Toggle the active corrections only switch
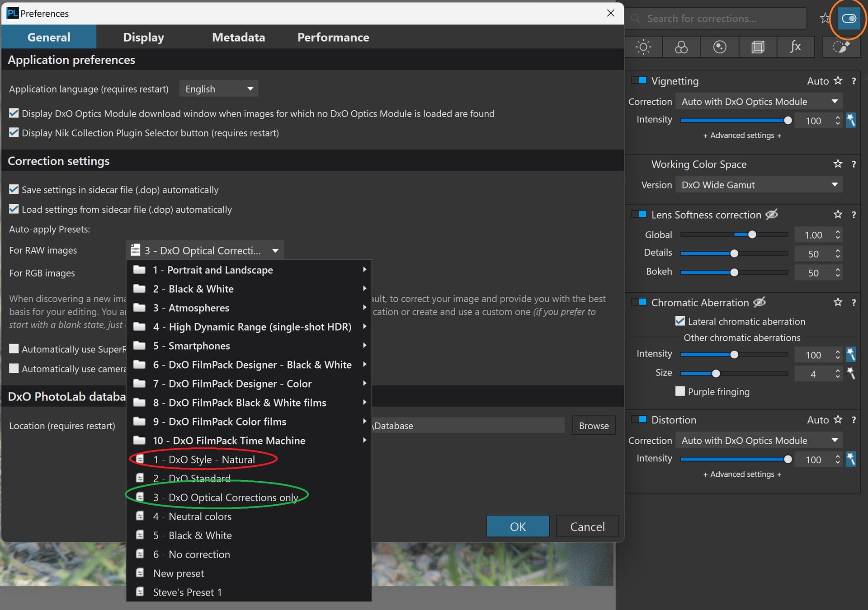 click(x=849, y=19)
